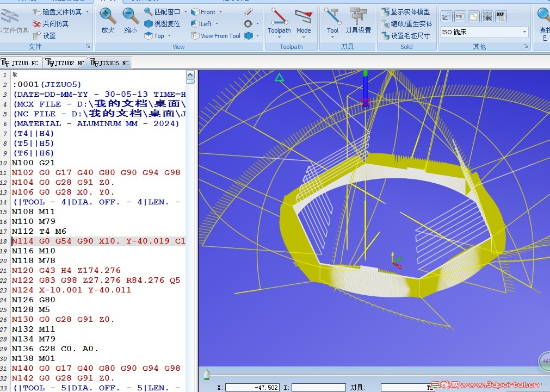Switch to the JIZUO2.NC tab

pos(65,63)
